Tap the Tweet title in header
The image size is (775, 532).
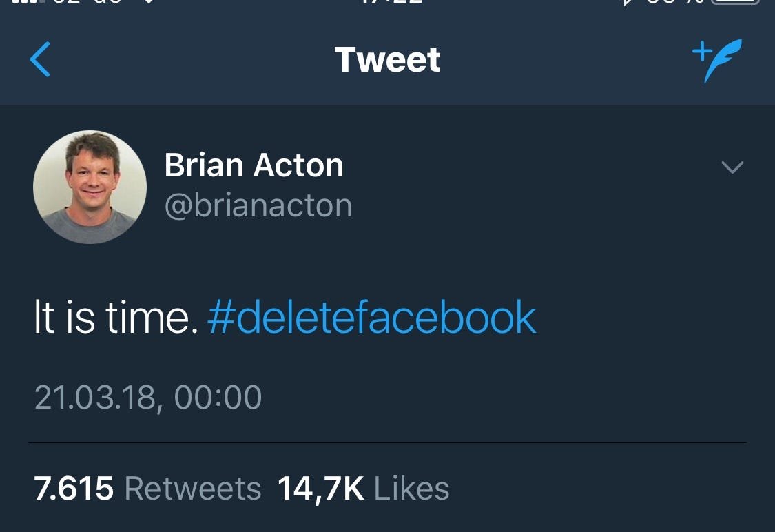387,59
